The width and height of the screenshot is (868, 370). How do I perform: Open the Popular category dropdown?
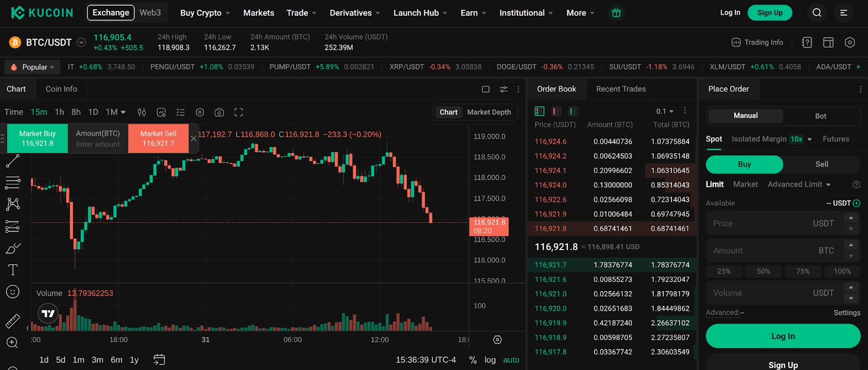point(33,67)
